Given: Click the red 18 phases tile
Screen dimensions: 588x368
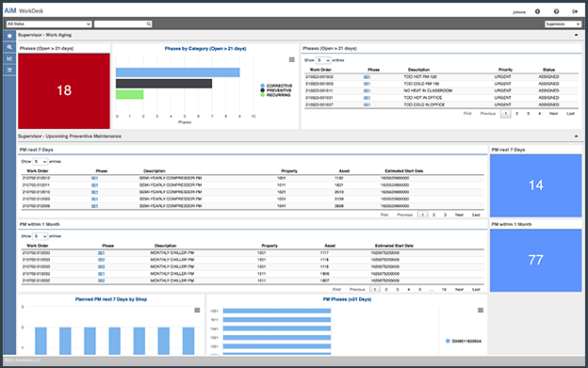Looking at the screenshot, I should click(x=64, y=91).
